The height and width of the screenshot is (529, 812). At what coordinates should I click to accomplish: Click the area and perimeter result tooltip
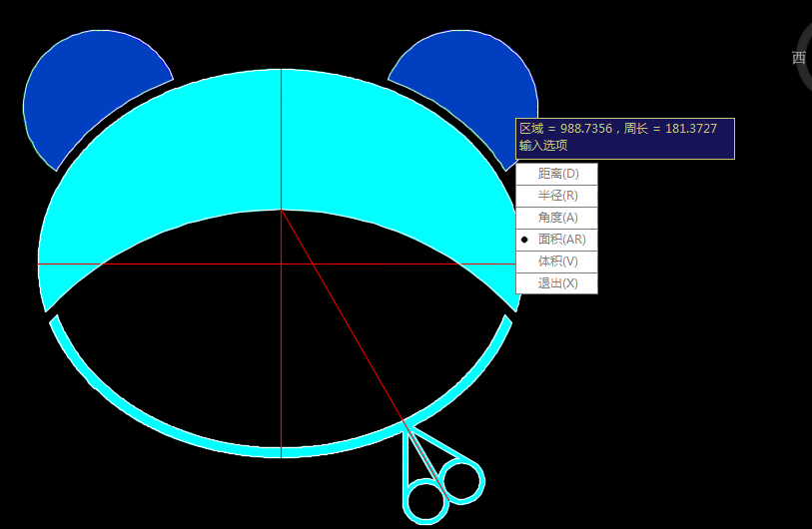[x=624, y=130]
